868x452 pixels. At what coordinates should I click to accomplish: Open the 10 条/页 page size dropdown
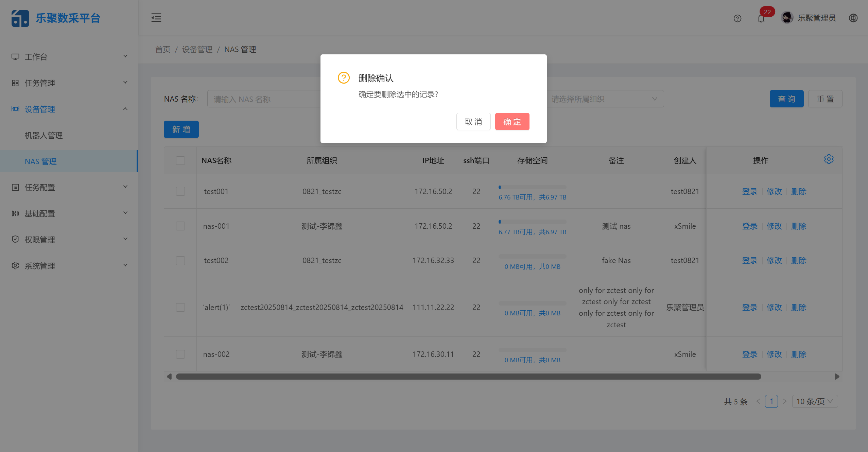(x=815, y=401)
